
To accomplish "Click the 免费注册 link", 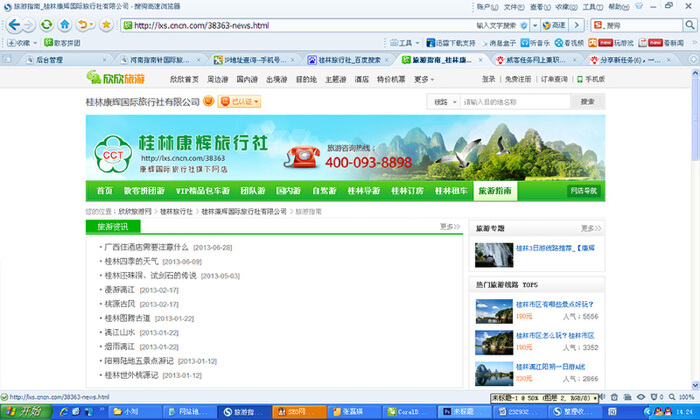I will (518, 79).
